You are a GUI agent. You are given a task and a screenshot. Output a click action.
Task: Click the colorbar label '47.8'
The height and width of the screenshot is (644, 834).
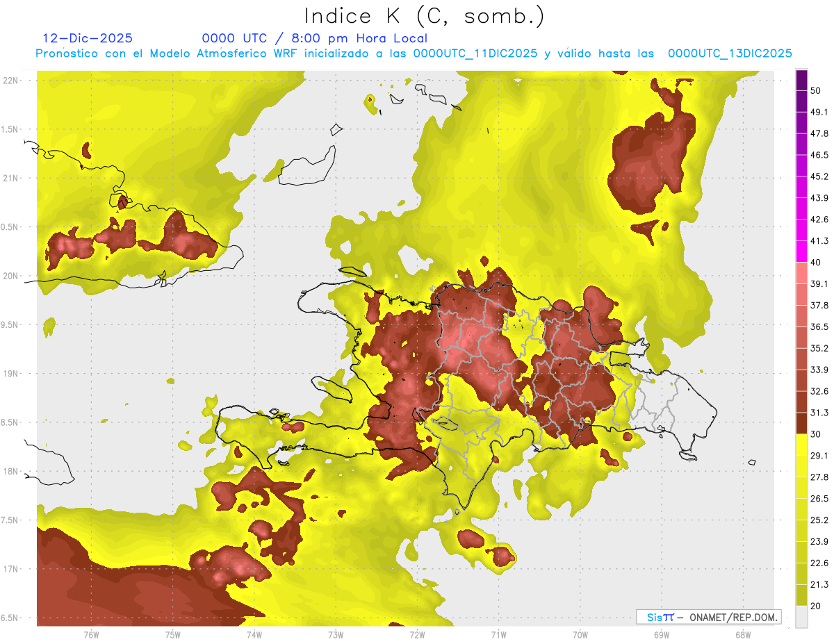(819, 133)
